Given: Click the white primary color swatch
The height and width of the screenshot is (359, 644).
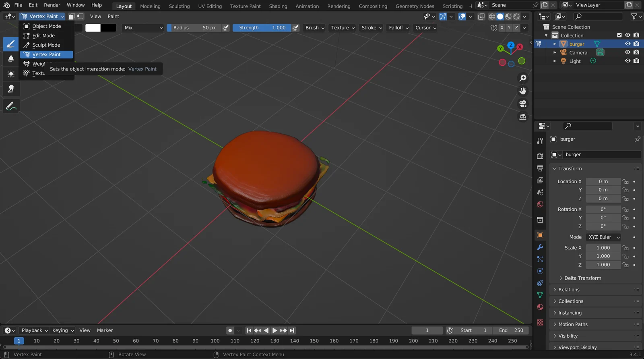Looking at the screenshot, I should [93, 28].
